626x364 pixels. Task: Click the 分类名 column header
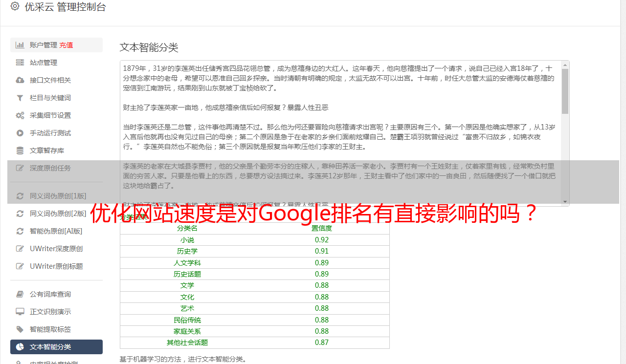(x=187, y=228)
